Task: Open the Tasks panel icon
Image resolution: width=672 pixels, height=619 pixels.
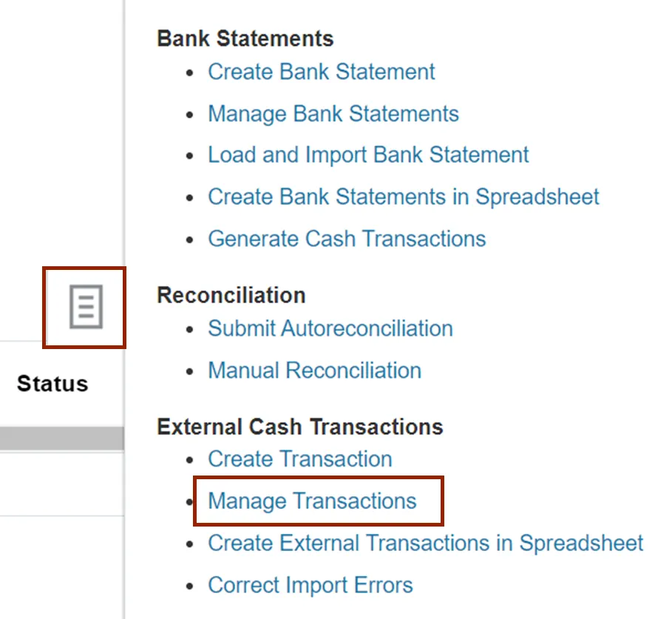Action: tap(85, 307)
